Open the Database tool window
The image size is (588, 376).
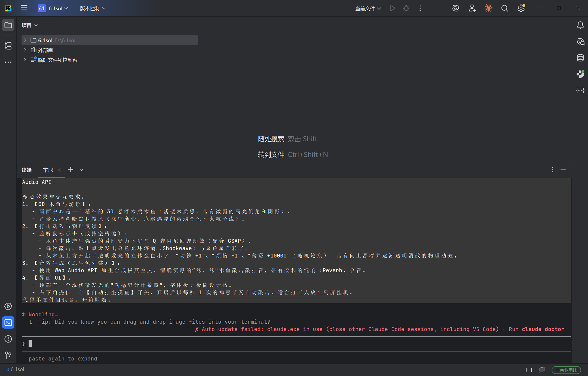[580, 58]
